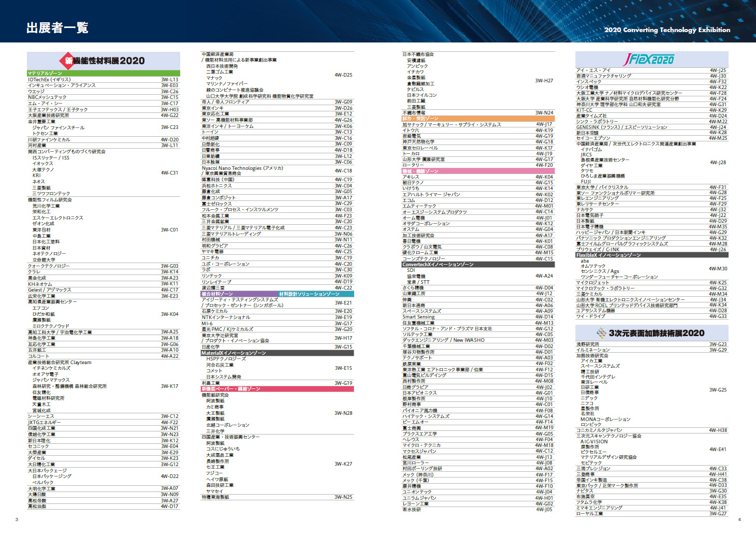Select 'NTKインターナショナル' row

(x=277, y=317)
